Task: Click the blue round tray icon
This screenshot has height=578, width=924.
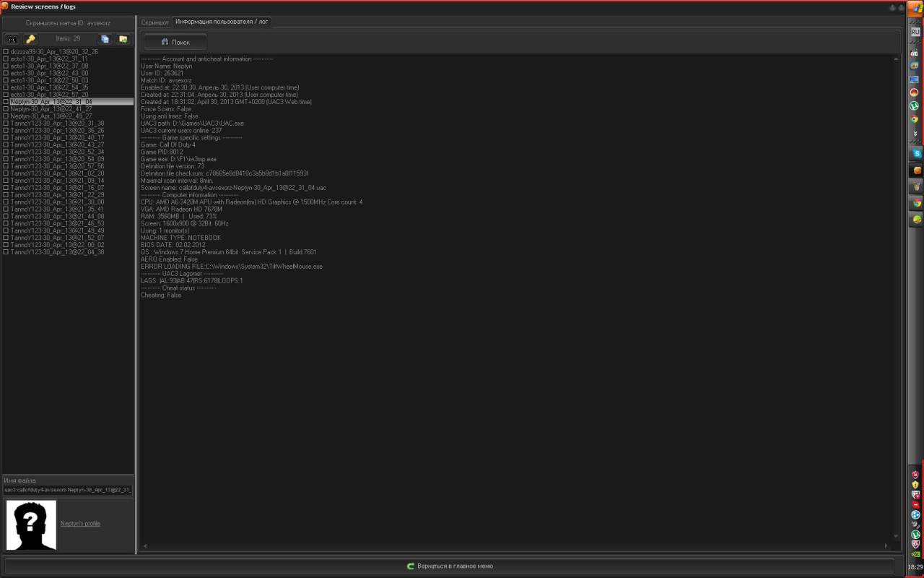Action: pyautogui.click(x=915, y=514)
